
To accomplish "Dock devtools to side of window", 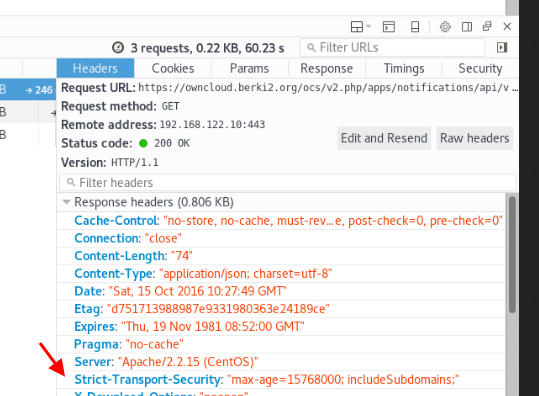I will tap(467, 26).
